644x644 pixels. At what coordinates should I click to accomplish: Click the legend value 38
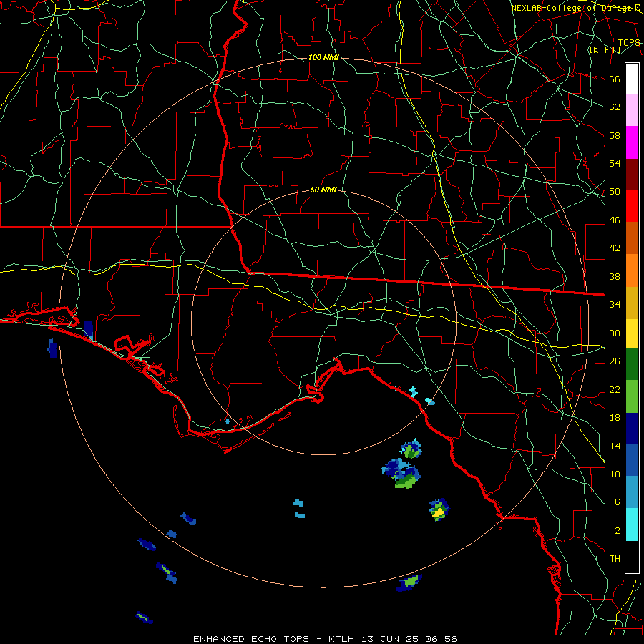click(615, 276)
